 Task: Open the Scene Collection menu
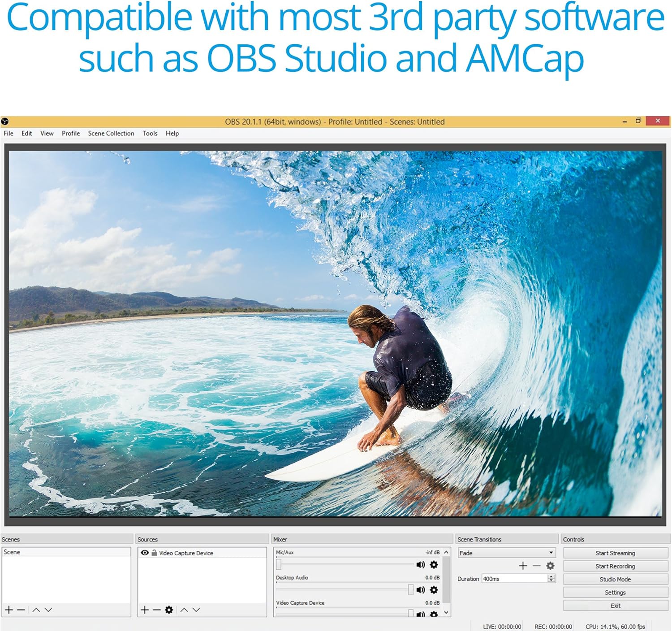point(111,134)
